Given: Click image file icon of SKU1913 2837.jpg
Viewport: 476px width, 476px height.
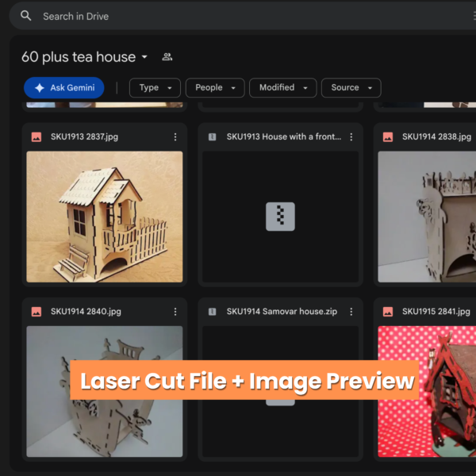Looking at the screenshot, I should pos(36,137).
